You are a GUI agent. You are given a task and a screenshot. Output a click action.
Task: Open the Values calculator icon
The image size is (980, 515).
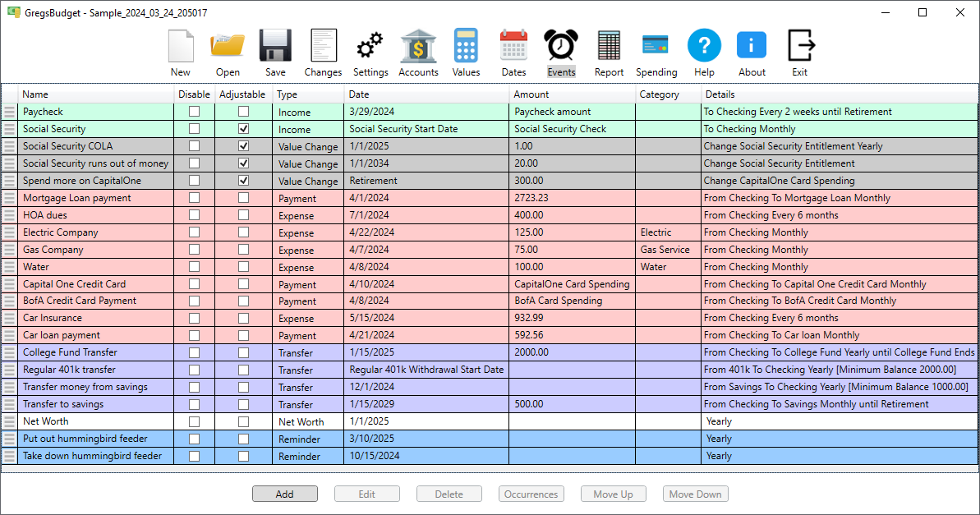coord(467,47)
